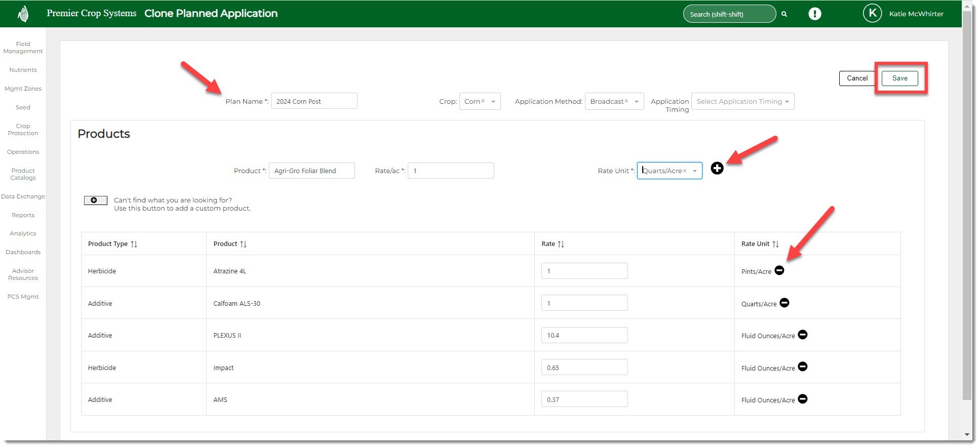980x448 pixels.
Task: Click the plus icon to add product
Action: point(717,169)
